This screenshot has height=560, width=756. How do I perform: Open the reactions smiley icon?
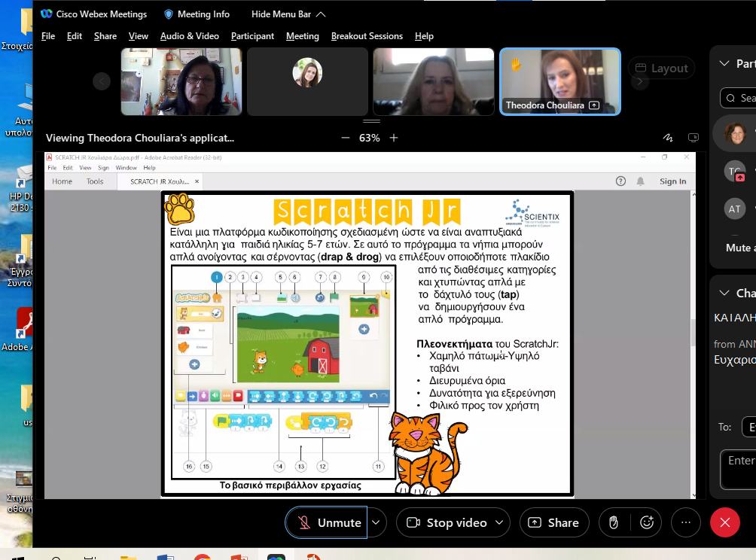[x=647, y=522]
